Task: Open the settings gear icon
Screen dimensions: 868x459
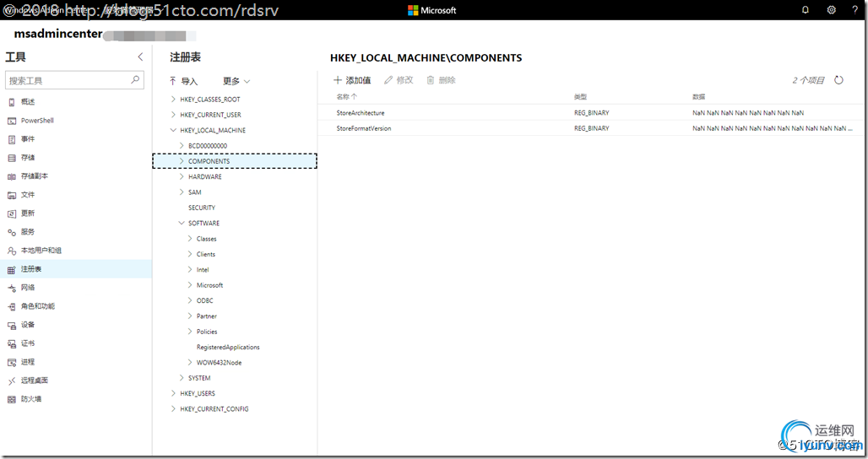Action: (x=832, y=10)
